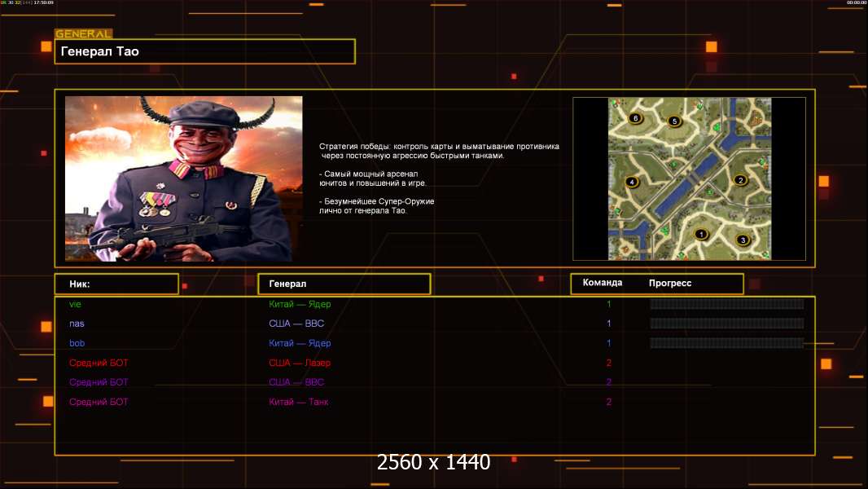Click team number 2 in the Китай — Танк row
This screenshot has width=868, height=489.
pos(609,402)
